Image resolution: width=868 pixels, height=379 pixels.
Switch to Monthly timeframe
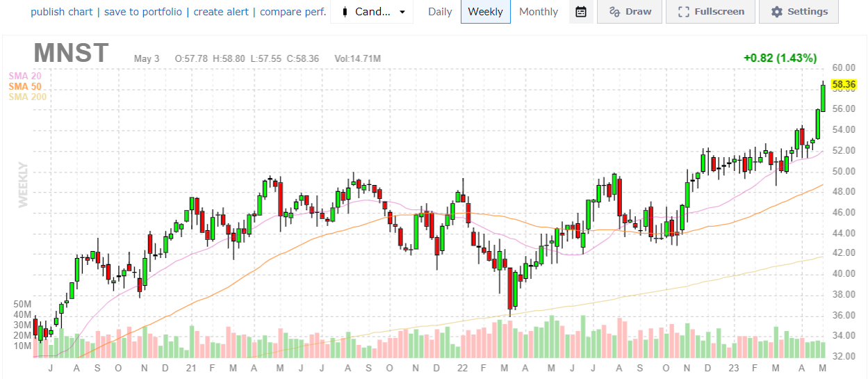pyautogui.click(x=538, y=12)
